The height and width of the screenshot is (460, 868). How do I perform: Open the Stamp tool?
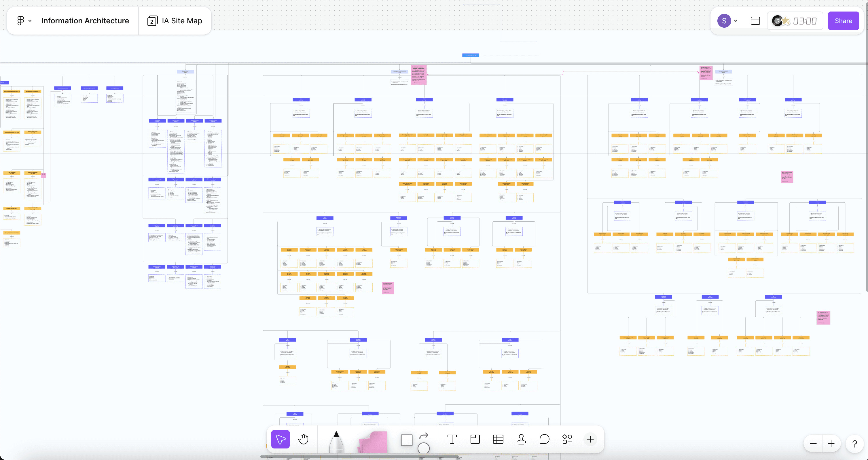[x=521, y=439]
